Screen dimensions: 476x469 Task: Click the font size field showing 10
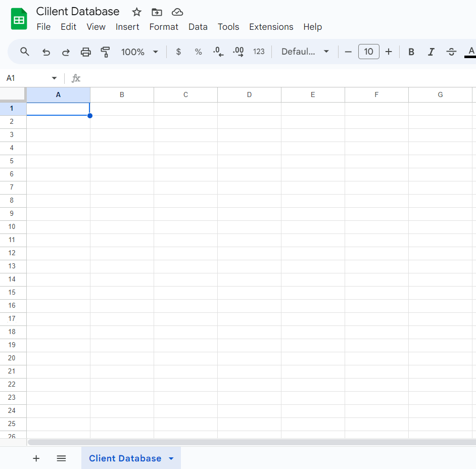[368, 52]
